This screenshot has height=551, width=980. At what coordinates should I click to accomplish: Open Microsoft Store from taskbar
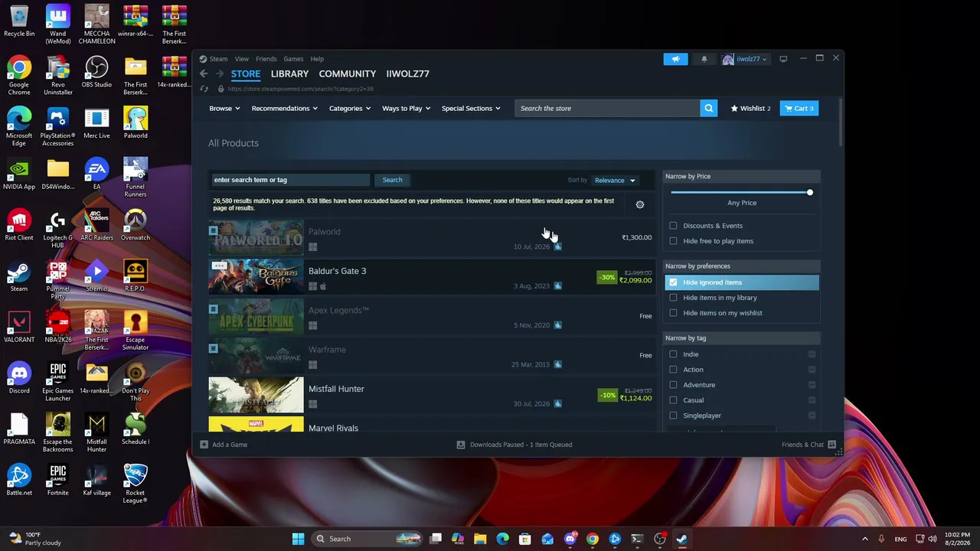(525, 539)
